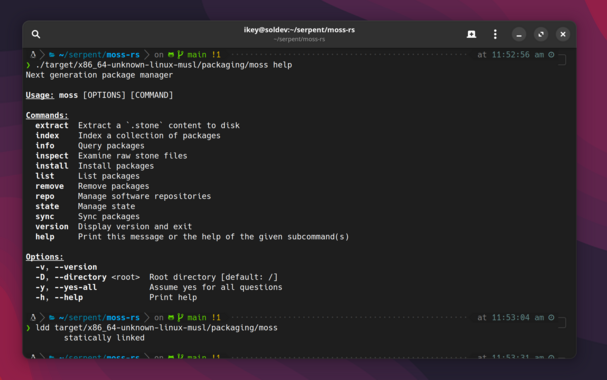Click the new tab icon in header

click(471, 34)
